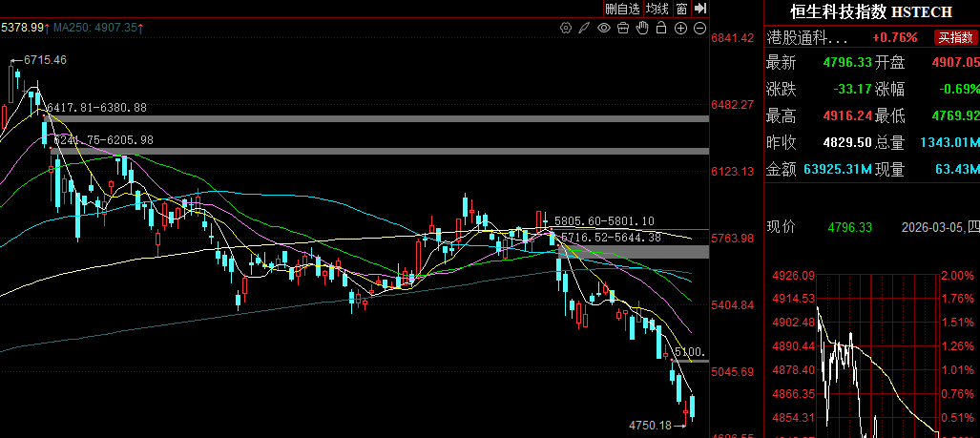Open the 窗 window menu

coord(681,9)
